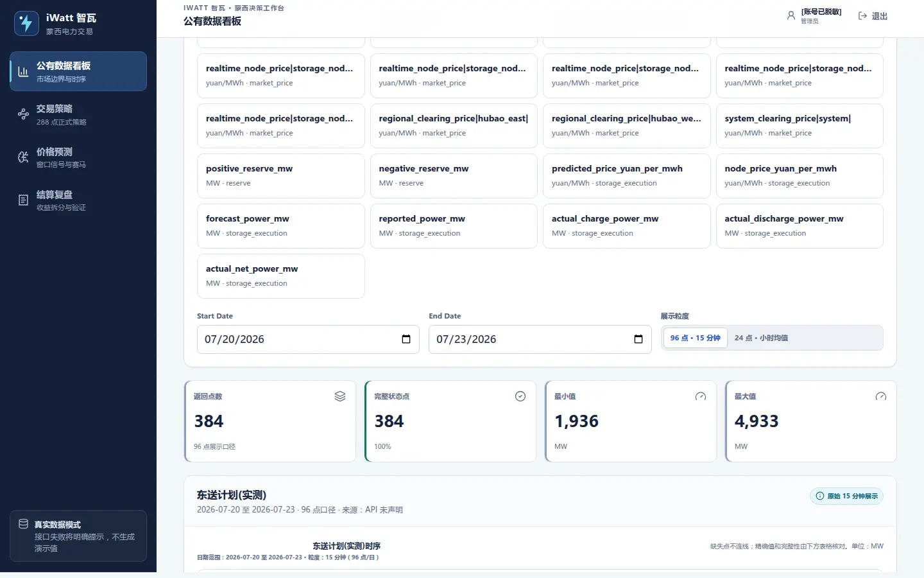Select the regional_clearing_price|hubao_we... card
The image size is (924, 578).
click(x=627, y=126)
